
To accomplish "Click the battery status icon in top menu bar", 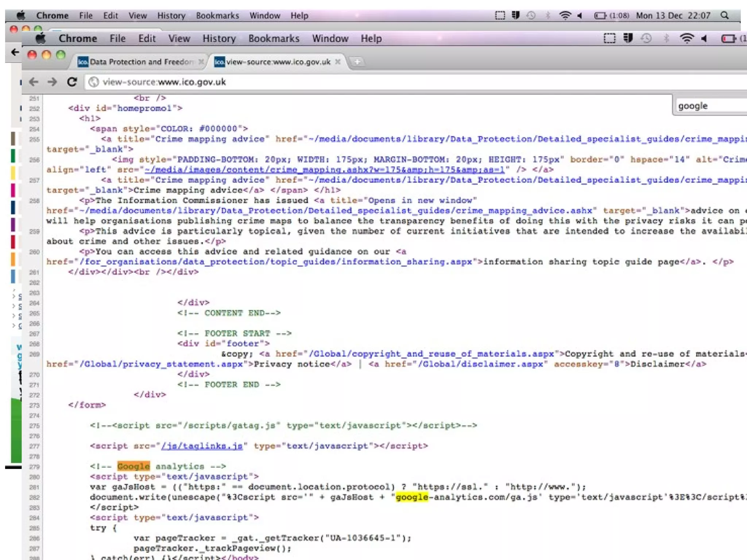I will (600, 15).
